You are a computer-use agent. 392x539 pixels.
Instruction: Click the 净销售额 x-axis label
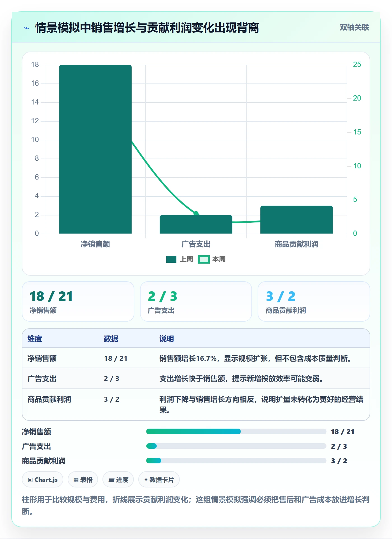click(95, 244)
